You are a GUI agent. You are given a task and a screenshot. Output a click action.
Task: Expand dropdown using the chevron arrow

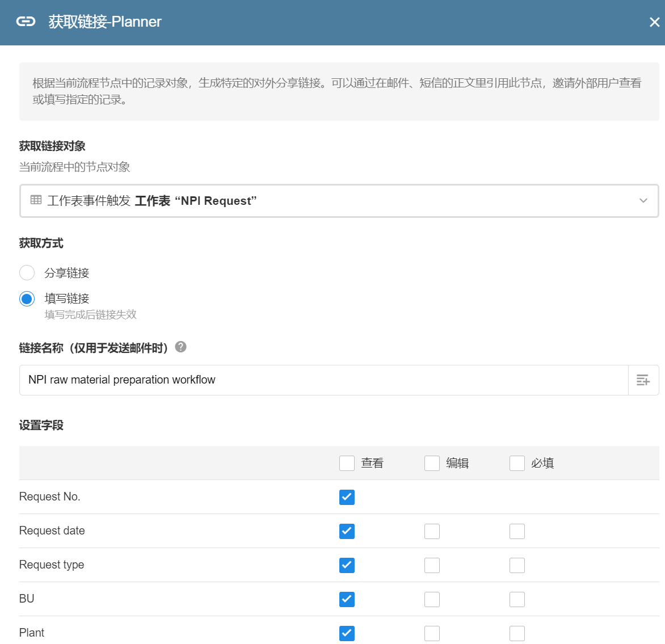tap(643, 201)
